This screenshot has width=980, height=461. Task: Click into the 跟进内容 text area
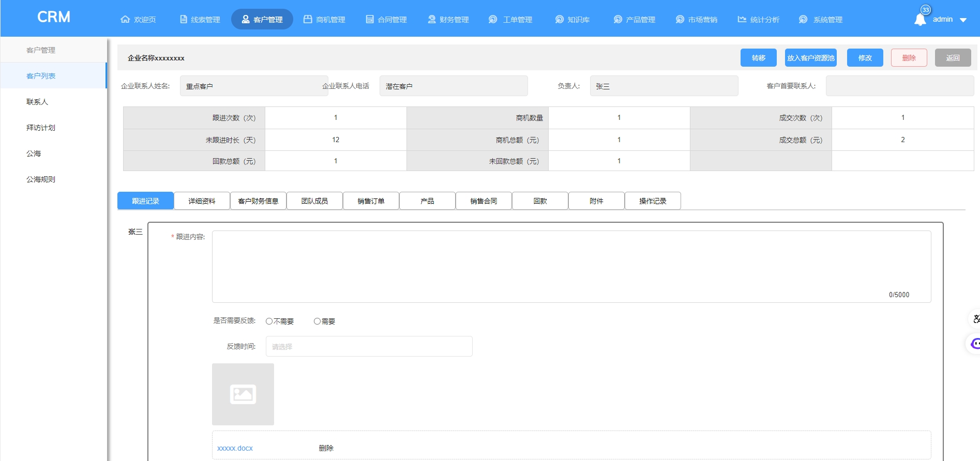pos(571,266)
